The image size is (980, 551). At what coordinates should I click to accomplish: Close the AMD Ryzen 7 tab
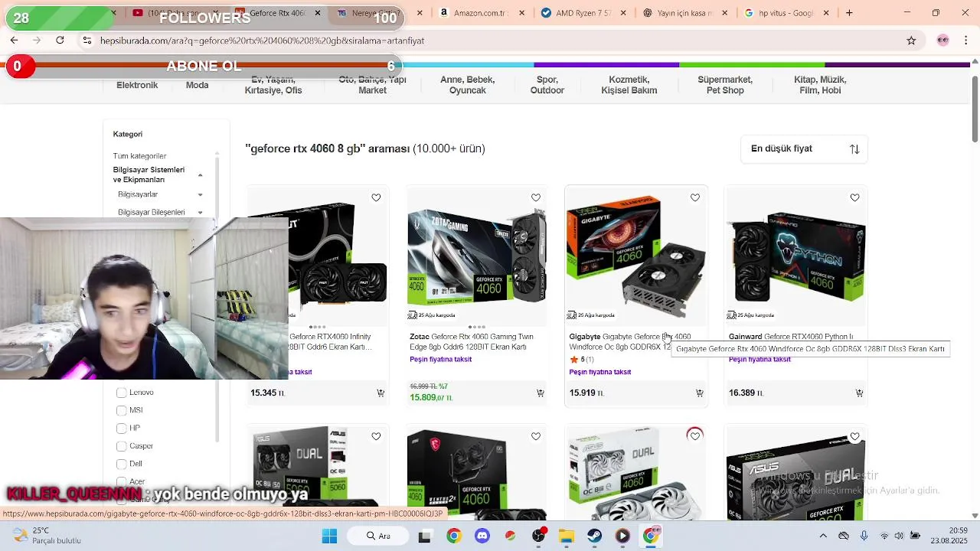click(x=623, y=13)
